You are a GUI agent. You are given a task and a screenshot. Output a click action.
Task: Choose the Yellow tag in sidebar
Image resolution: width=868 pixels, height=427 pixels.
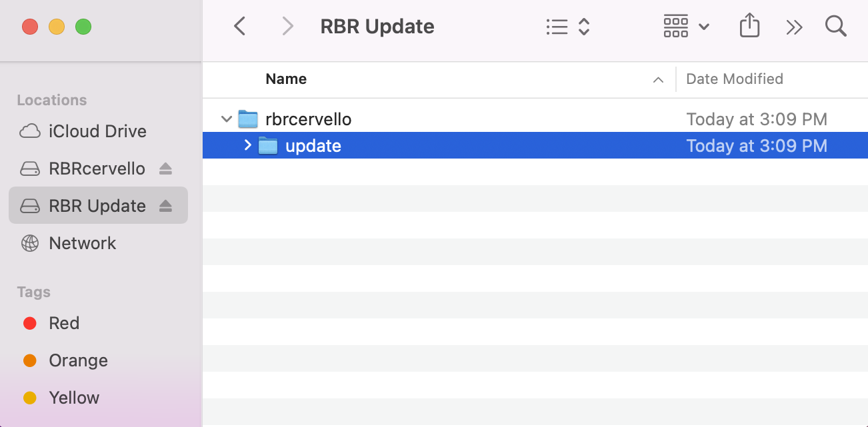tap(74, 398)
